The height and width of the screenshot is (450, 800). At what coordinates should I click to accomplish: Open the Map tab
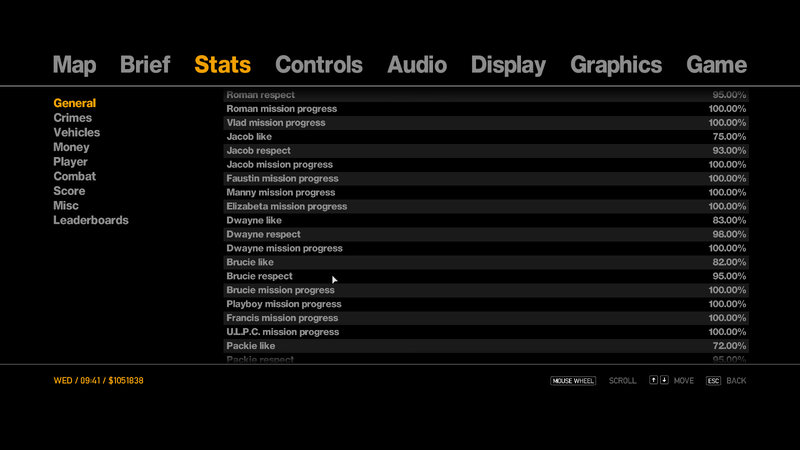point(74,65)
